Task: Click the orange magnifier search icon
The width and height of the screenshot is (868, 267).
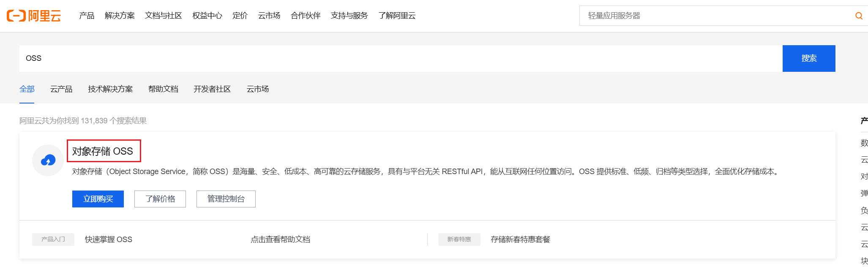Action: pyautogui.click(x=859, y=16)
